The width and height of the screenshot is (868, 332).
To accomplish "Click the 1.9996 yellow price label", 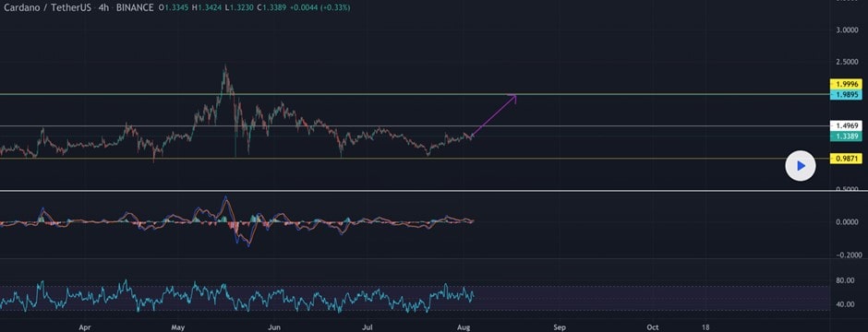I will coord(846,84).
